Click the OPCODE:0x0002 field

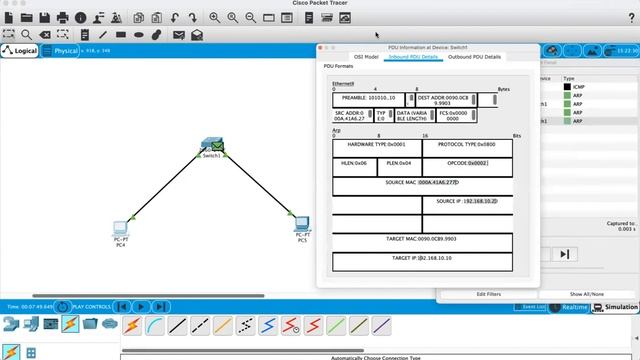(467, 167)
